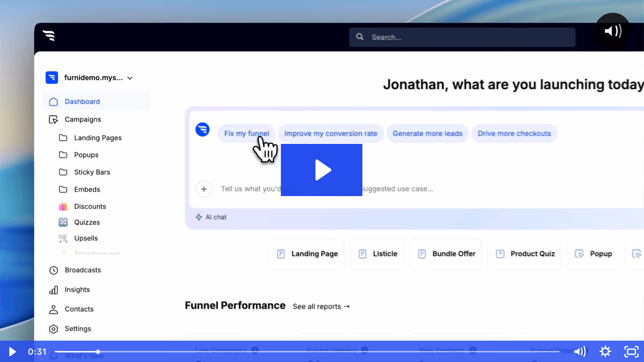
Task: Select the Quizzes icon in the sidebar
Action: point(63,222)
